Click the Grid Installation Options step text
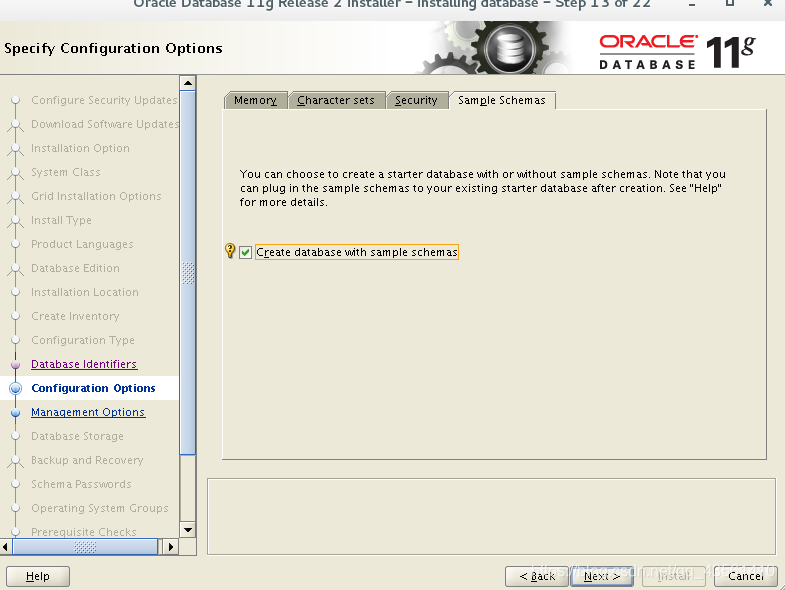 [x=96, y=196]
